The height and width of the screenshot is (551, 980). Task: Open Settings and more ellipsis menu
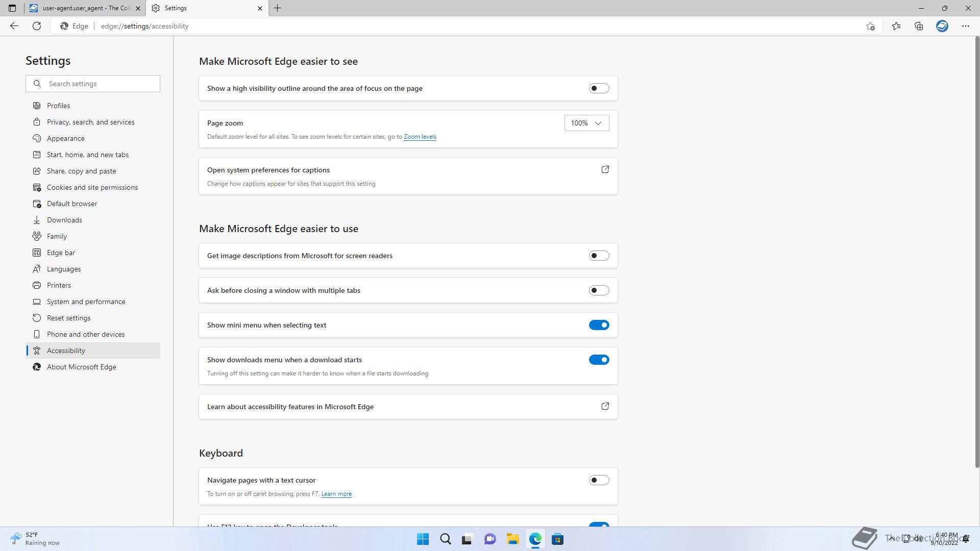[966, 26]
